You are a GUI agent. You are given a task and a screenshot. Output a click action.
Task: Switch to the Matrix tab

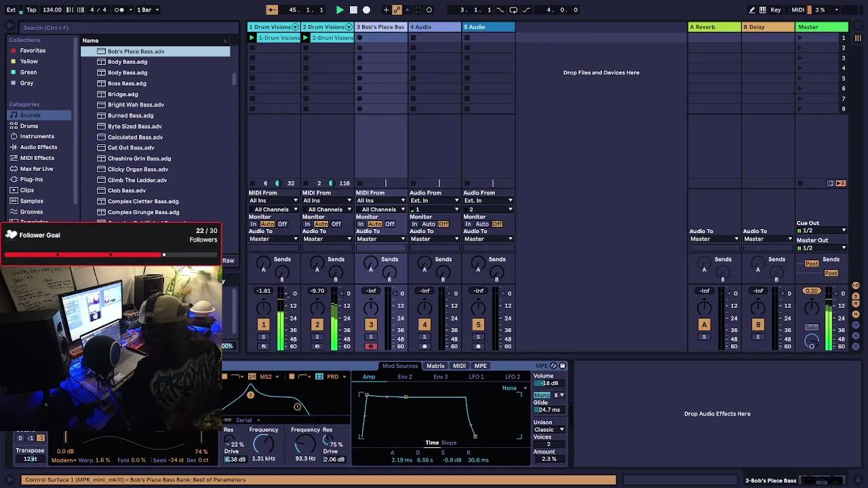pos(435,366)
